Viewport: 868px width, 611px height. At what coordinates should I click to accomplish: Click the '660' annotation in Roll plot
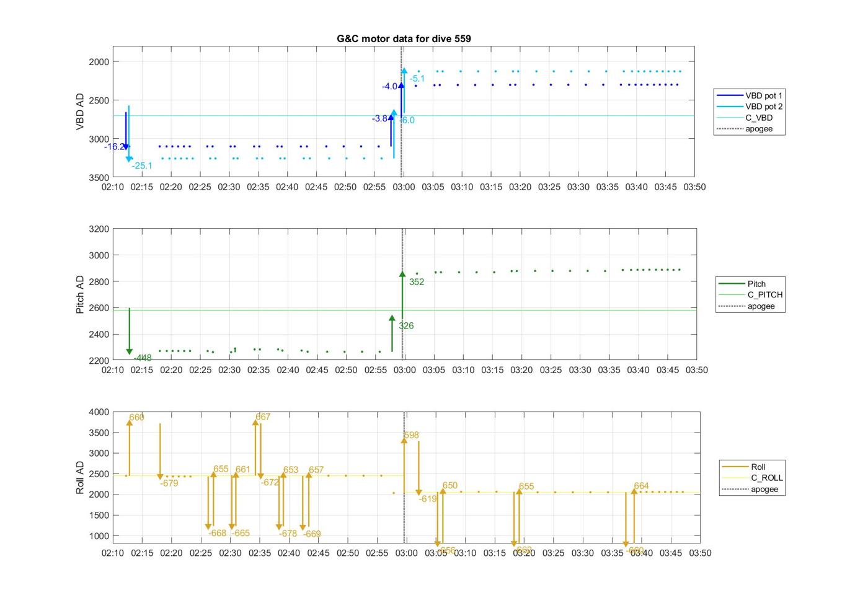click(x=136, y=418)
